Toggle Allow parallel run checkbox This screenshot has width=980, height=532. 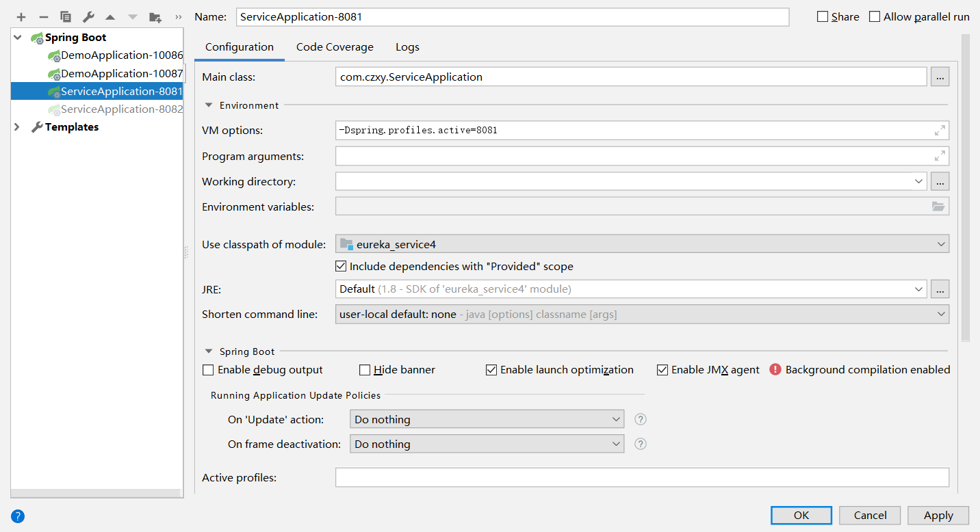click(x=875, y=16)
